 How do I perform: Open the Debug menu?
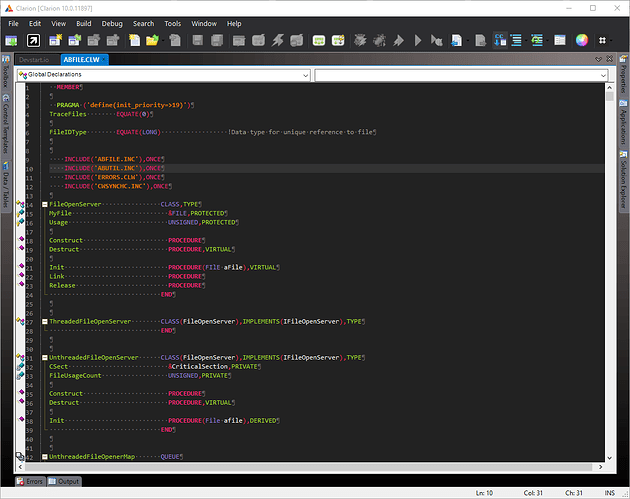click(x=112, y=23)
